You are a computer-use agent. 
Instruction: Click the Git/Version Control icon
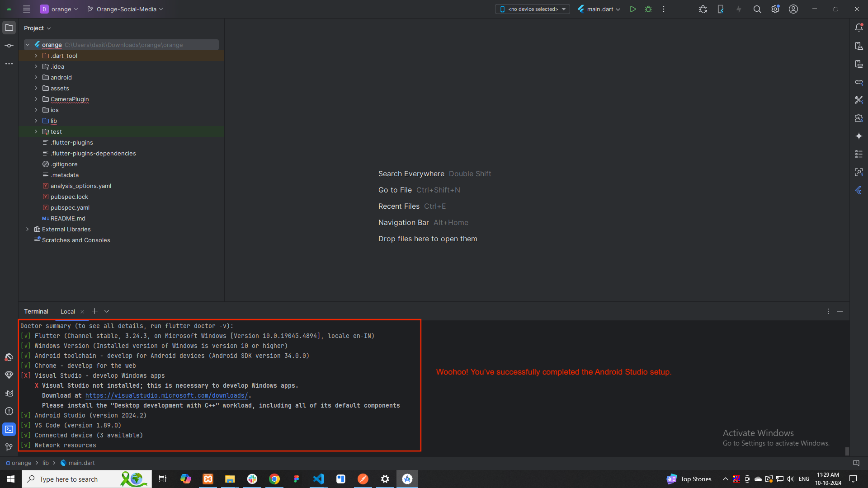point(9,447)
